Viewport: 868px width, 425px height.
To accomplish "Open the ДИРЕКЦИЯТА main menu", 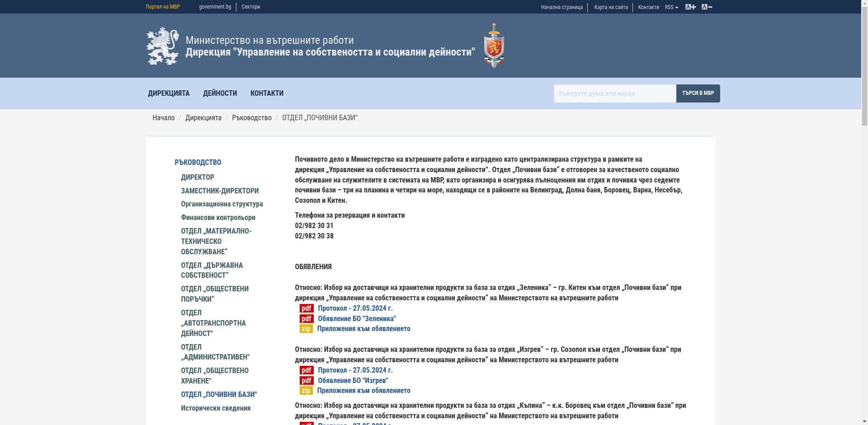I will 169,93.
